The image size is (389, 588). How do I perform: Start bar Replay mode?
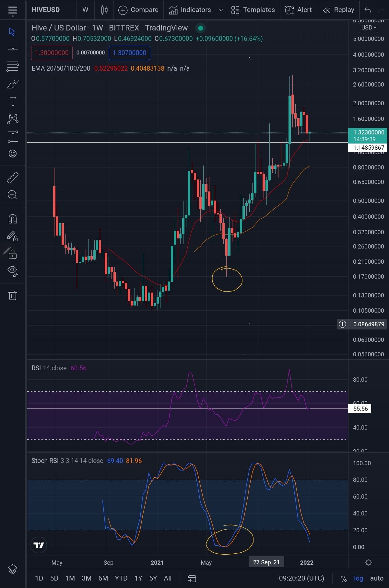pos(339,10)
